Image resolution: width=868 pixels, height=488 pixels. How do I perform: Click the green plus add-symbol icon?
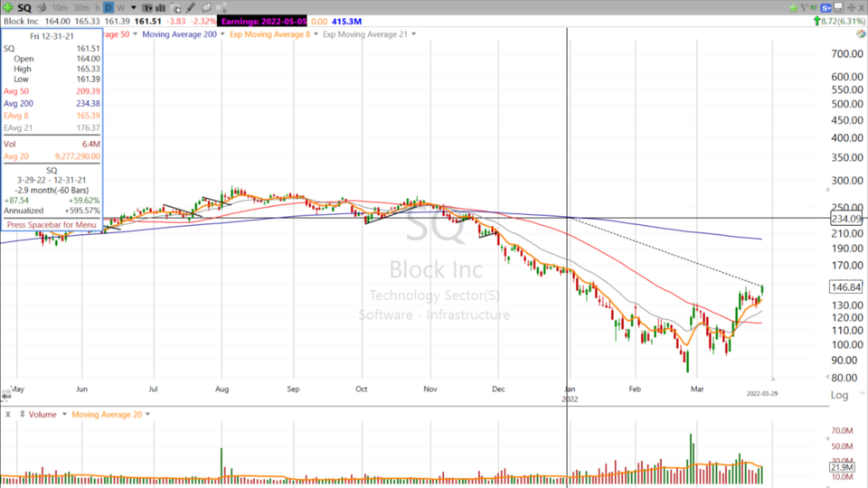click(8, 7)
